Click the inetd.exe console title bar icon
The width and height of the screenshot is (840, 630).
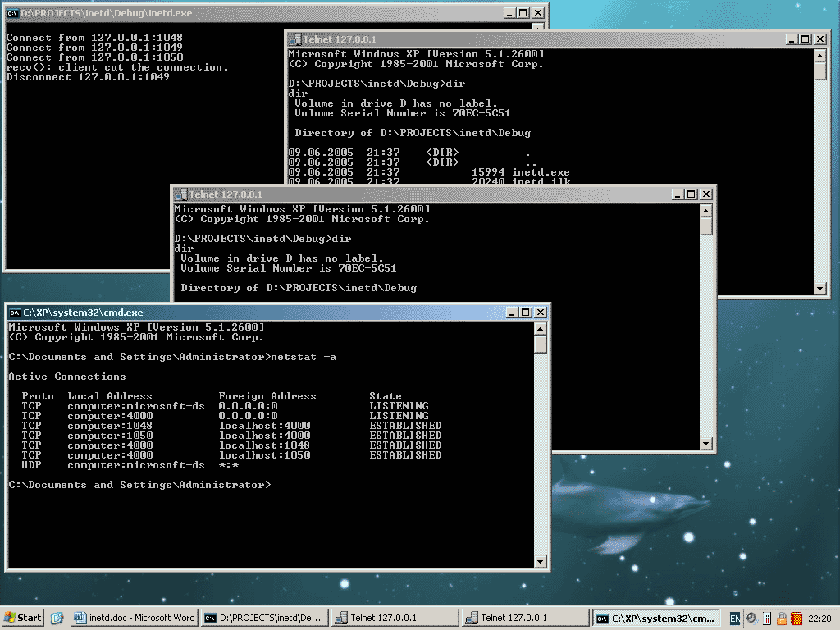click(x=11, y=13)
